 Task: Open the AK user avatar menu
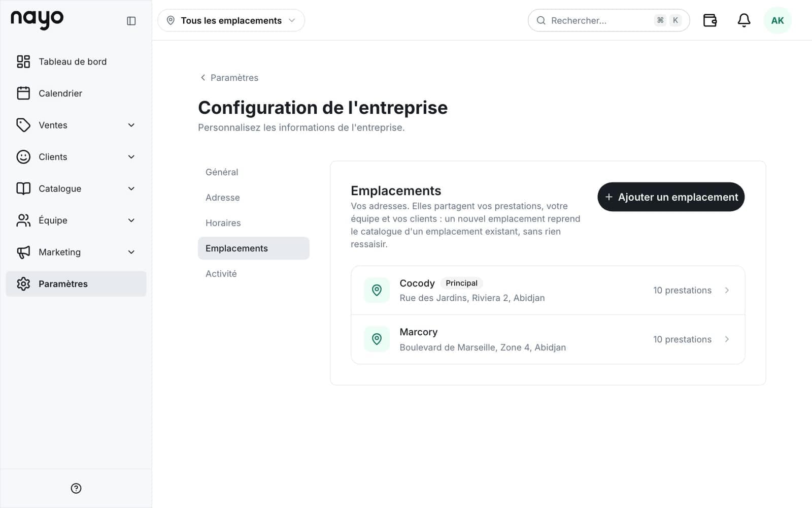pyautogui.click(x=777, y=20)
